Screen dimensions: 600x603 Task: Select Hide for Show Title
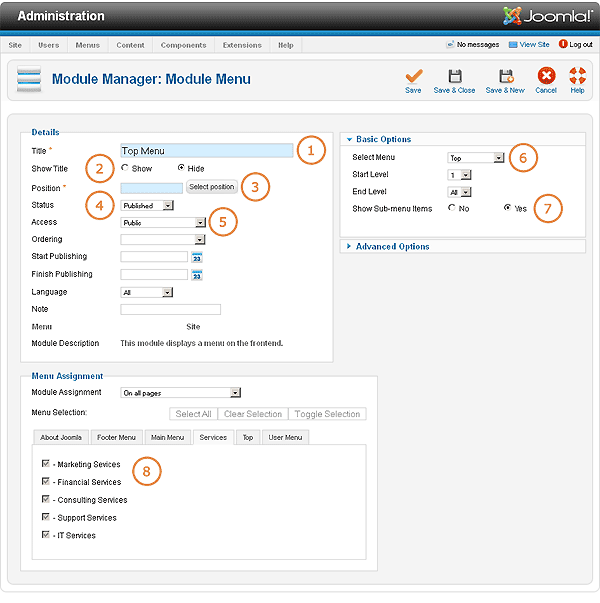pos(181,168)
